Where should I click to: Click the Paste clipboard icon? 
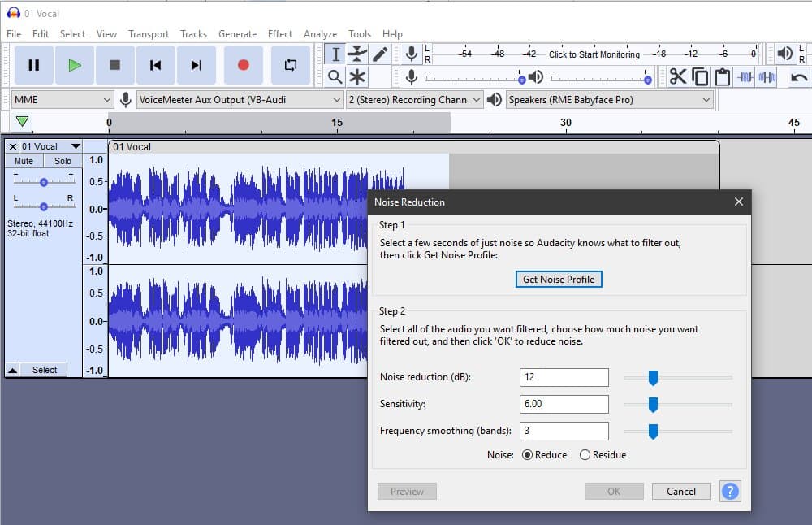click(x=723, y=76)
